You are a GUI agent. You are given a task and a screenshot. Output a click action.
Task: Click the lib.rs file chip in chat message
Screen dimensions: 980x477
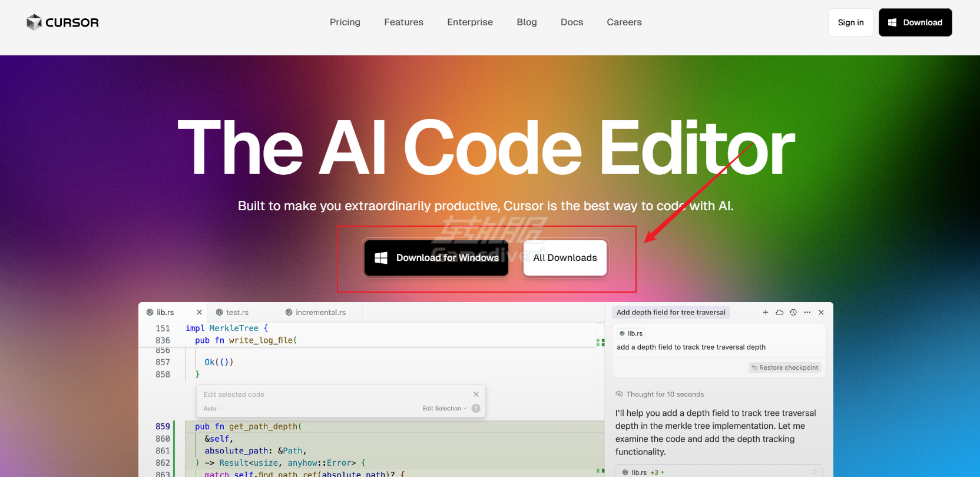631,333
